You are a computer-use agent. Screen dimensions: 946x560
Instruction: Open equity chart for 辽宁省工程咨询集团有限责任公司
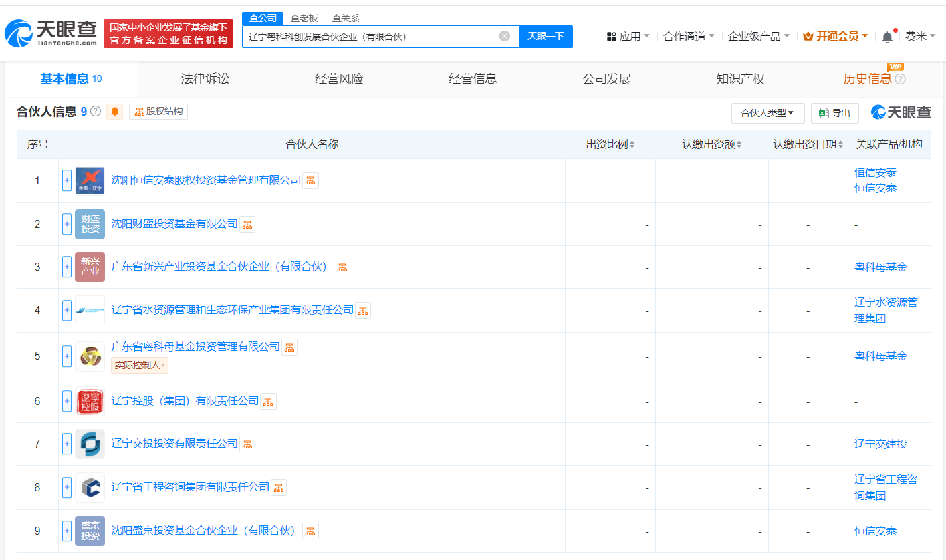pyautogui.click(x=279, y=487)
